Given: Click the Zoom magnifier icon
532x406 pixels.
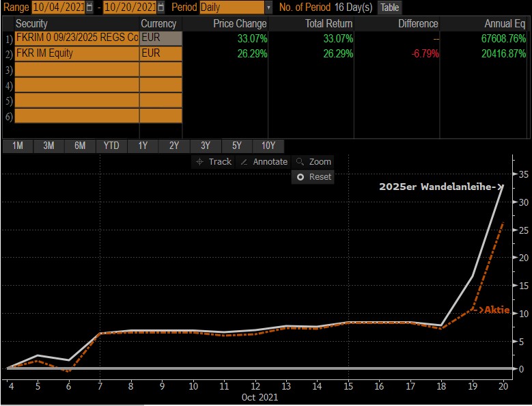Looking at the screenshot, I should pyautogui.click(x=300, y=161).
